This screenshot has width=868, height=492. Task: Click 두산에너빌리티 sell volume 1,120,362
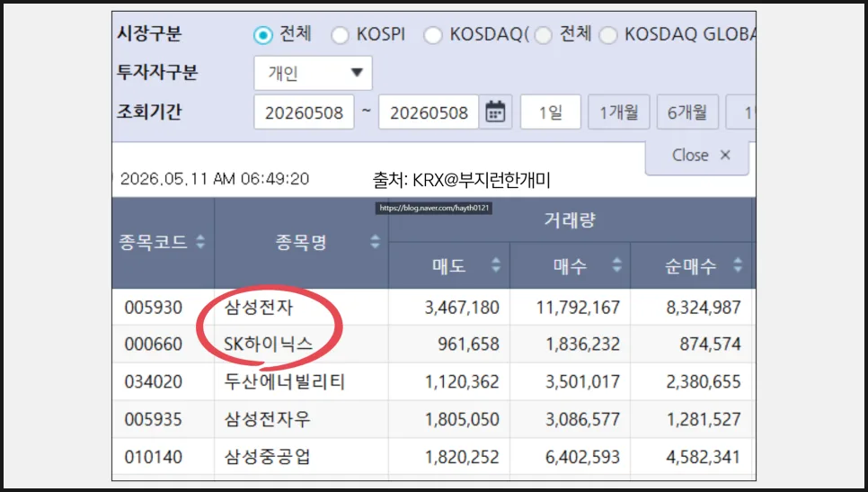click(462, 381)
